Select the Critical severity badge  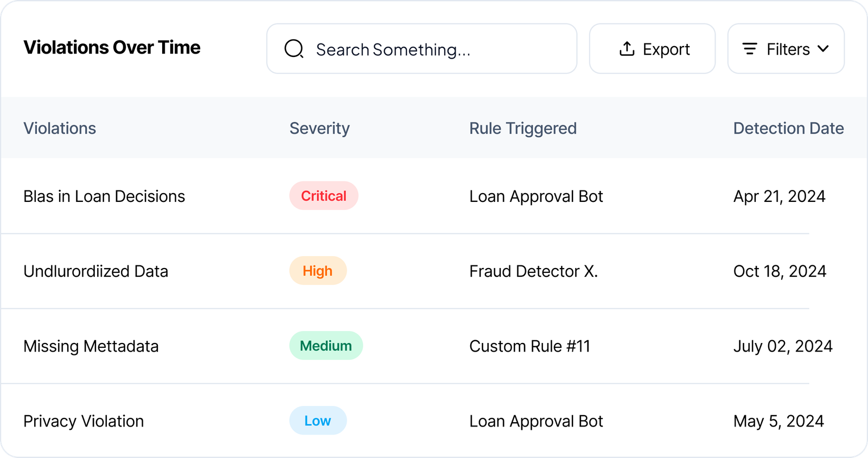(323, 196)
